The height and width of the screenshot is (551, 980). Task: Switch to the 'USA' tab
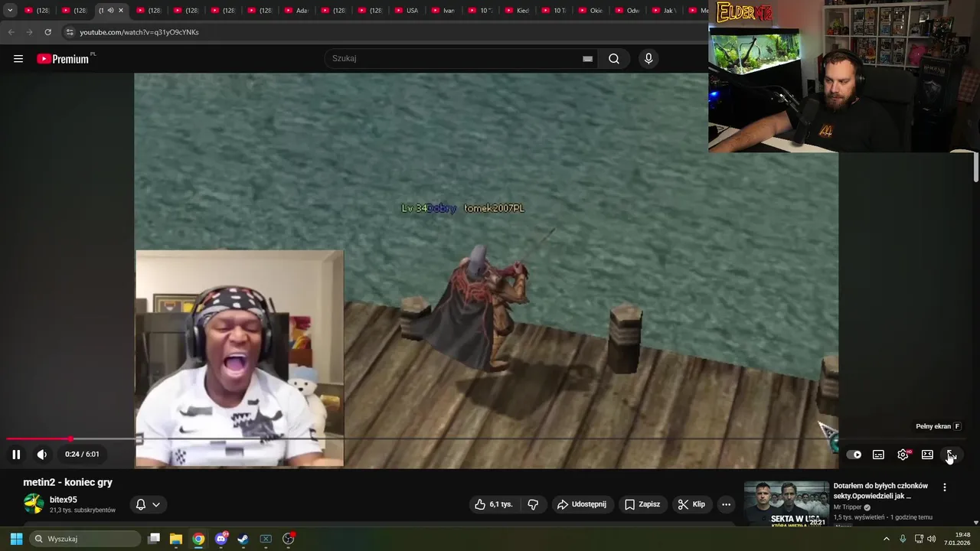[x=406, y=11]
